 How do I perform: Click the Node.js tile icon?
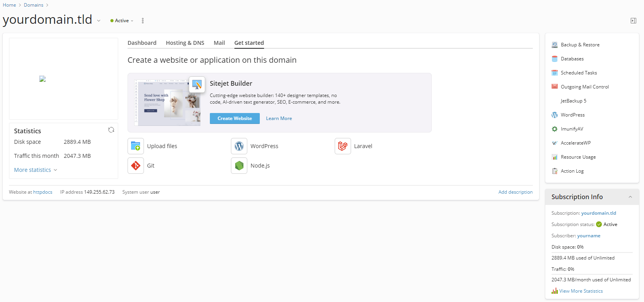[x=239, y=166]
